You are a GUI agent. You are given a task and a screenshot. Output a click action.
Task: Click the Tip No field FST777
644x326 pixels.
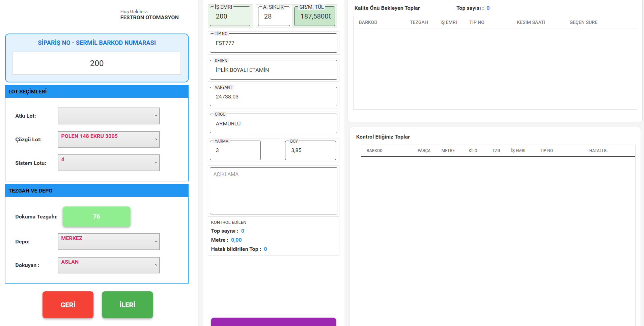pyautogui.click(x=273, y=43)
